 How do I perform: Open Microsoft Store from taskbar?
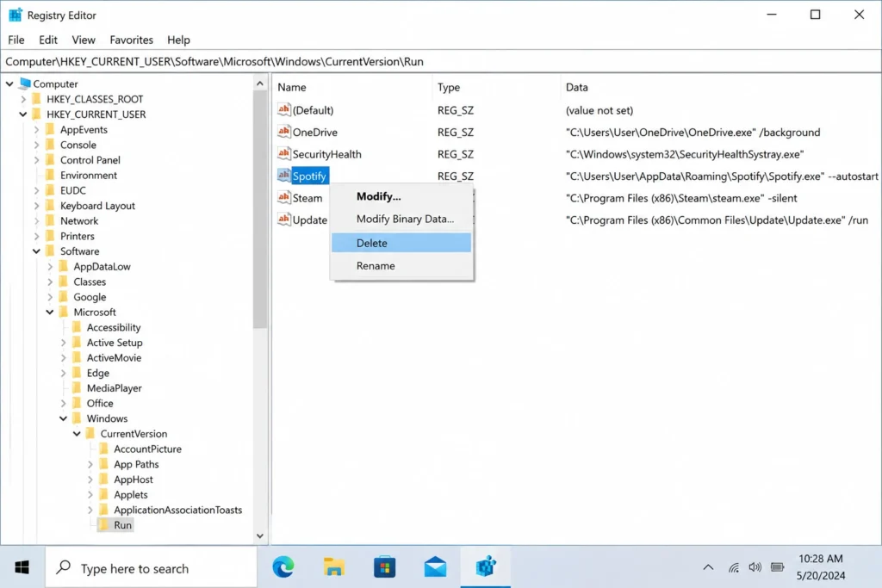(x=384, y=567)
